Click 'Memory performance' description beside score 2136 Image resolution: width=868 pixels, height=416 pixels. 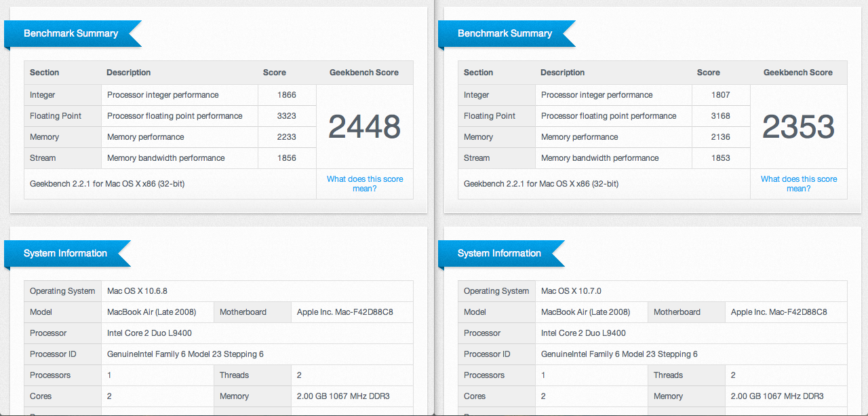coord(580,137)
